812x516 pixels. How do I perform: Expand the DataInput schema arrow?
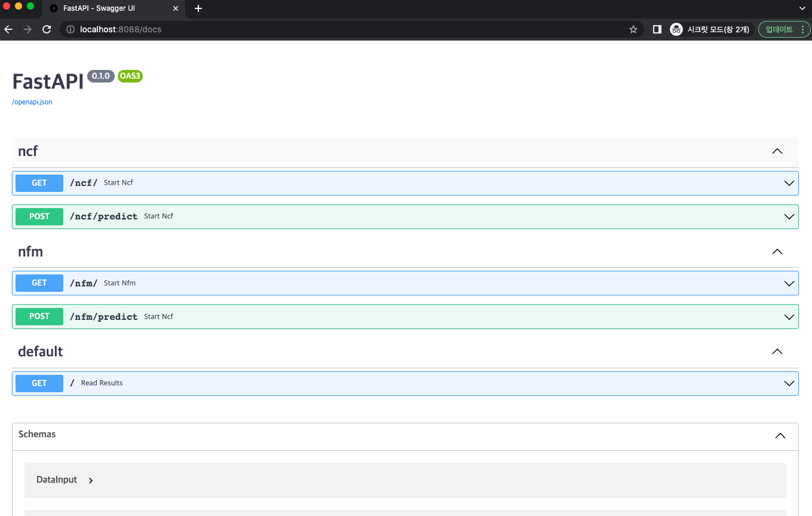tap(91, 480)
